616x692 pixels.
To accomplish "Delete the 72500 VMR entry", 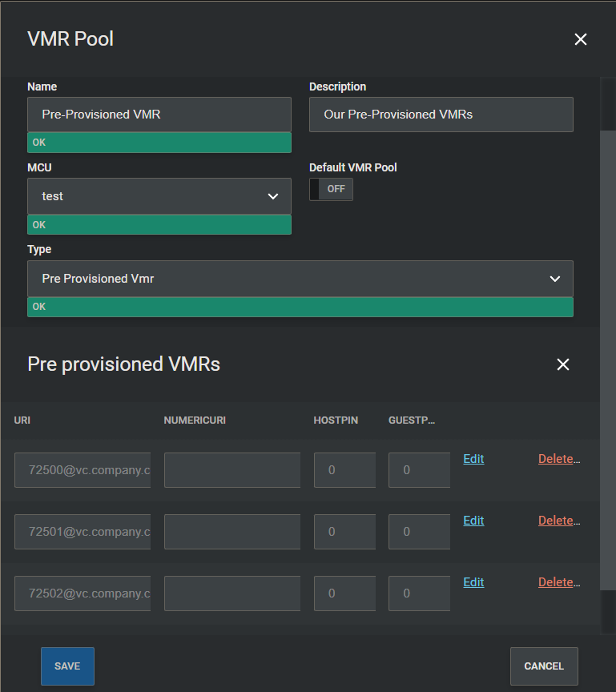I will (x=559, y=459).
